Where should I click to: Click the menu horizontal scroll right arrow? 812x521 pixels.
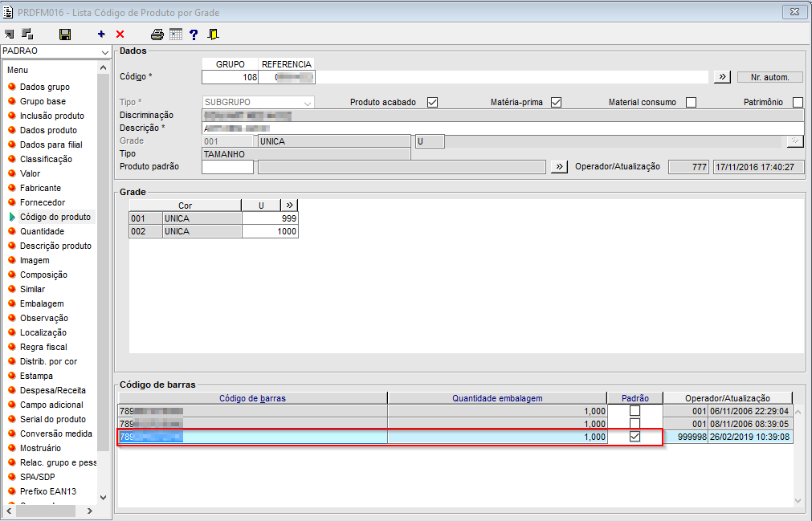90,511
